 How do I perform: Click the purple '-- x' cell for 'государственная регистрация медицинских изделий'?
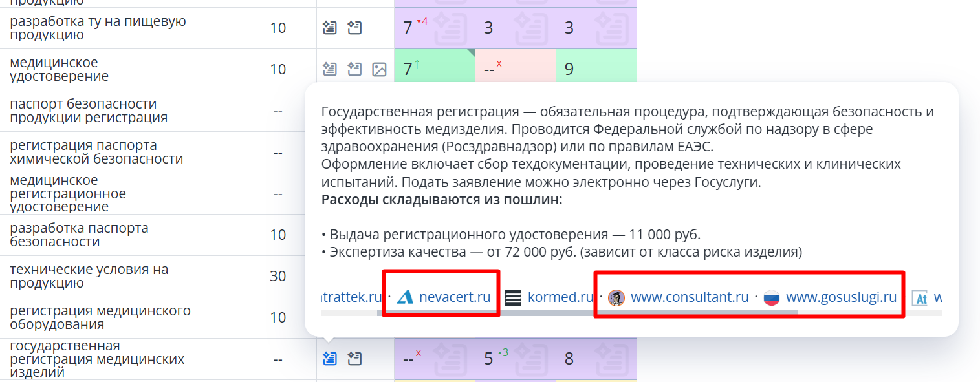point(434,358)
